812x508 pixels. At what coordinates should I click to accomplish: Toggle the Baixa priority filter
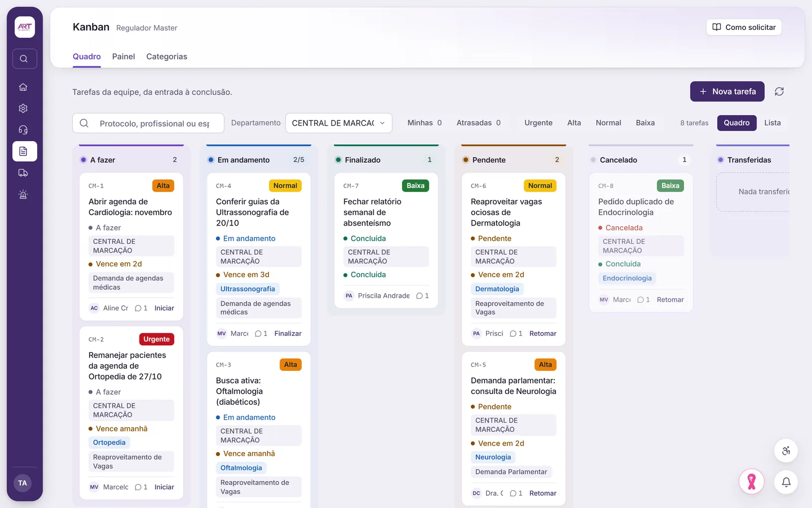coord(645,123)
